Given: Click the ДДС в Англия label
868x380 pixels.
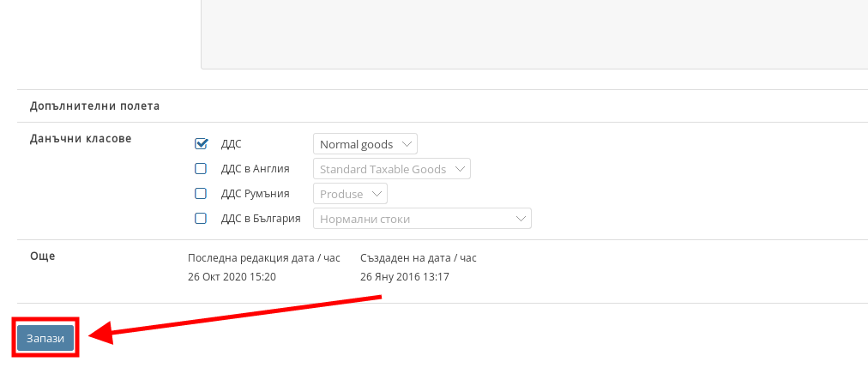Looking at the screenshot, I should tap(256, 169).
